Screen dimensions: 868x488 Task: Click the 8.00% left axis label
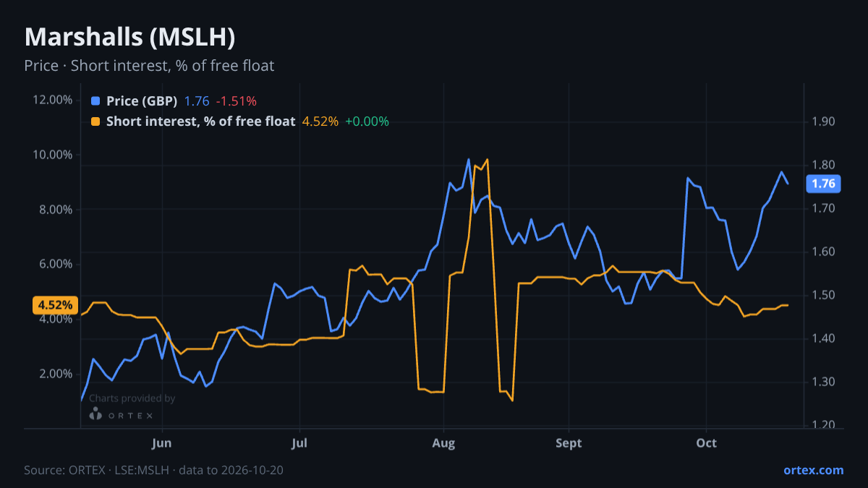coord(55,210)
